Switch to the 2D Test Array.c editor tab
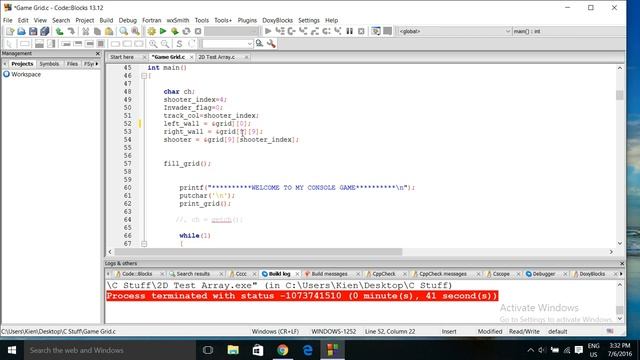The height and width of the screenshot is (360, 640). pos(217,57)
